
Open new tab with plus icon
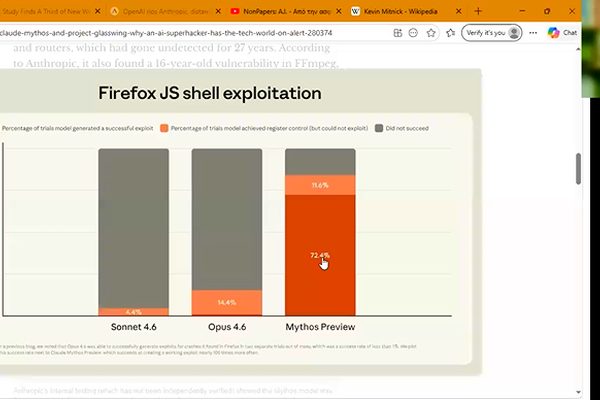pyautogui.click(x=478, y=11)
